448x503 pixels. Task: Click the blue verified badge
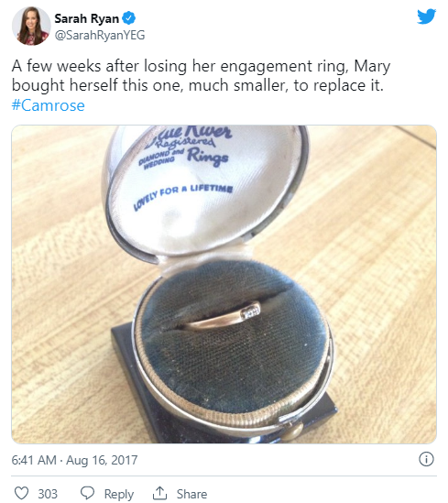129,18
